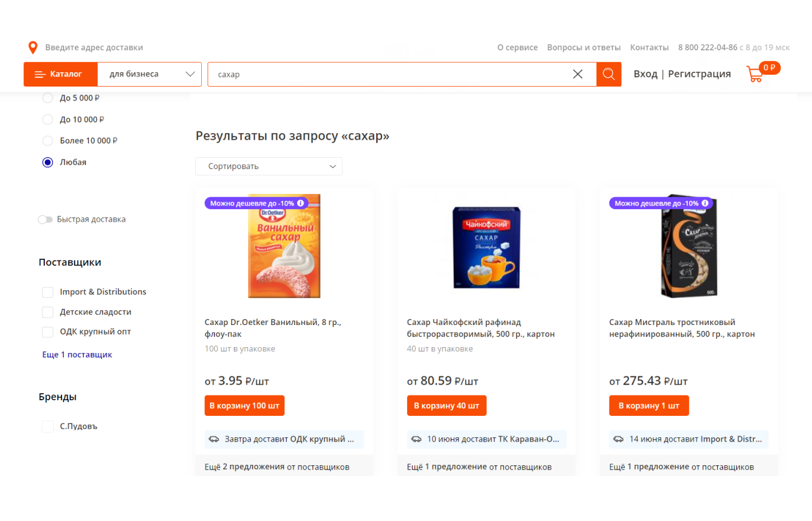
Task: Click info icon on Dr.Oetker discount badge
Action: (x=300, y=203)
